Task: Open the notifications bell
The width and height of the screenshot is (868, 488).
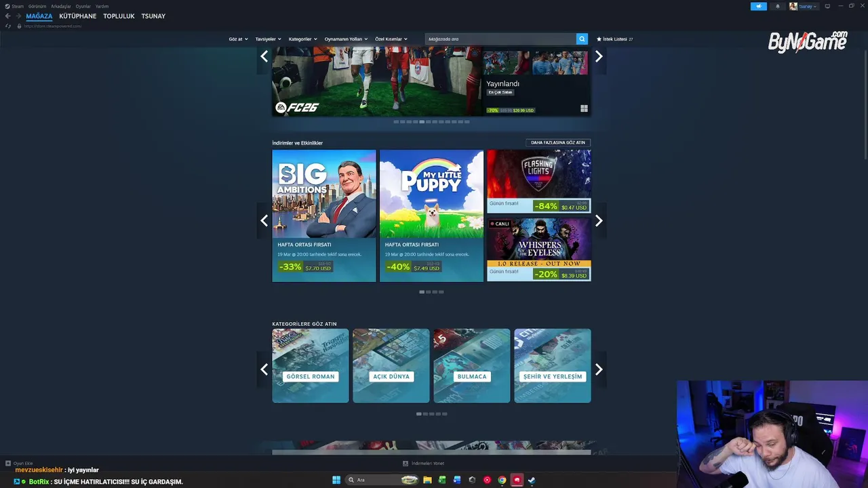Action: [778, 6]
